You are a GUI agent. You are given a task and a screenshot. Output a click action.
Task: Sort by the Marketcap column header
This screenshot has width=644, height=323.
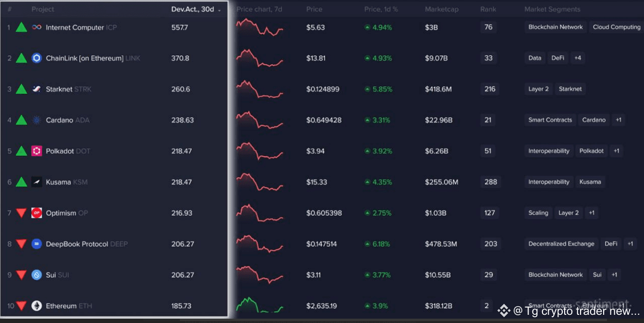coord(441,9)
